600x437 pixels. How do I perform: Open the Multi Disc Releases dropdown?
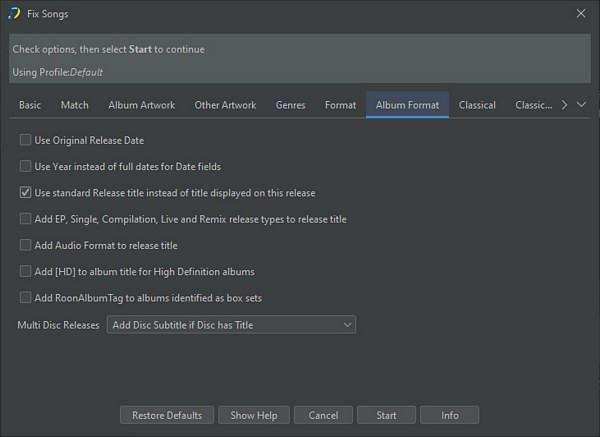pos(231,325)
